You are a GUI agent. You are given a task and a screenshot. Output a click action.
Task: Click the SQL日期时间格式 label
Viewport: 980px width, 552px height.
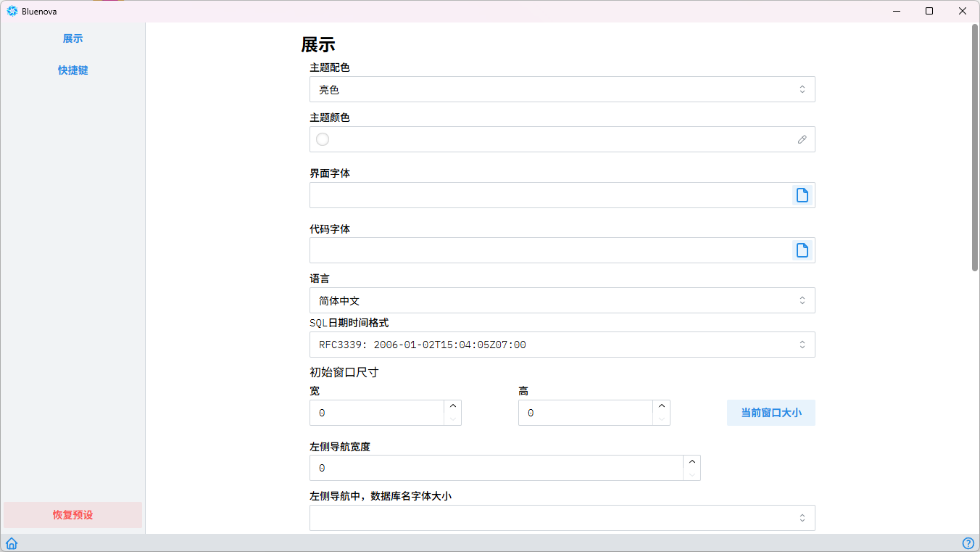pyautogui.click(x=349, y=323)
